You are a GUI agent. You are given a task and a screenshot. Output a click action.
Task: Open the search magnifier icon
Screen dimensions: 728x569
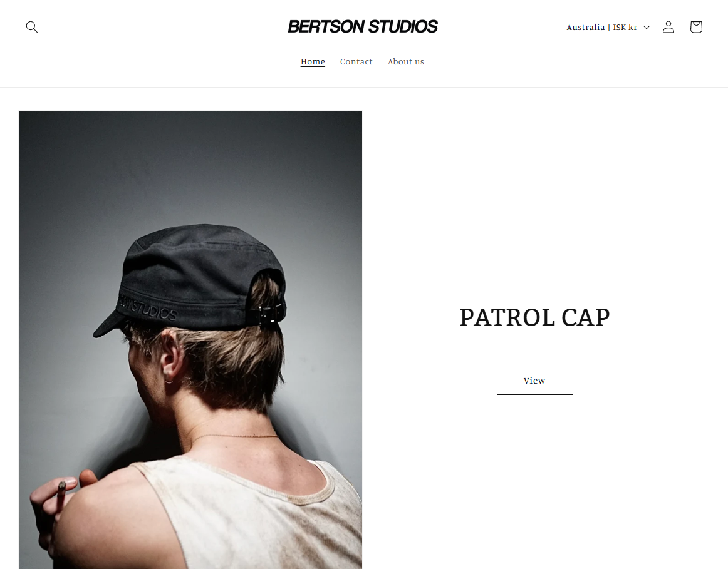pos(31,27)
